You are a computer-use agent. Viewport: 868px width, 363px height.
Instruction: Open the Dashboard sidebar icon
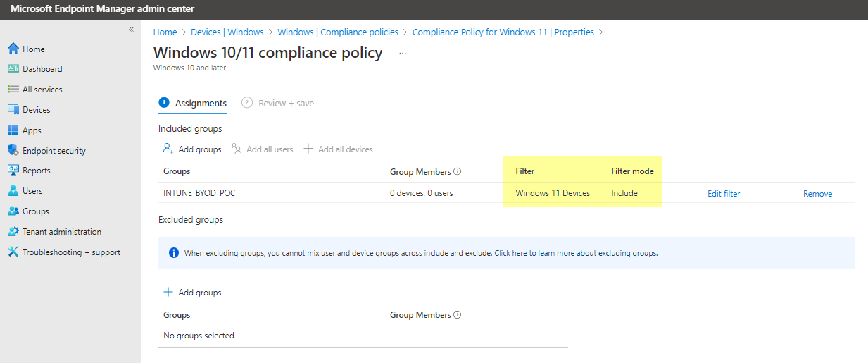pos(13,69)
